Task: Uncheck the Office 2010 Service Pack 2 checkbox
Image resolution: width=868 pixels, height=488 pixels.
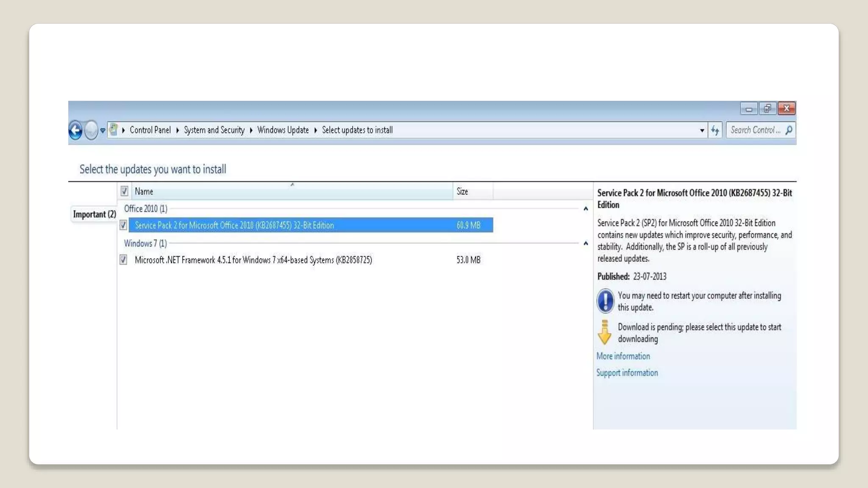Action: tap(123, 225)
